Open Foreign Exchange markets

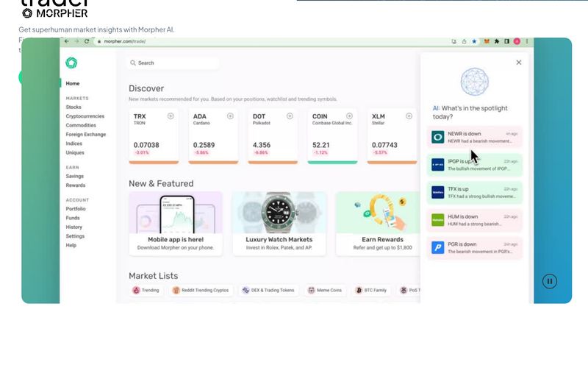pyautogui.click(x=86, y=134)
